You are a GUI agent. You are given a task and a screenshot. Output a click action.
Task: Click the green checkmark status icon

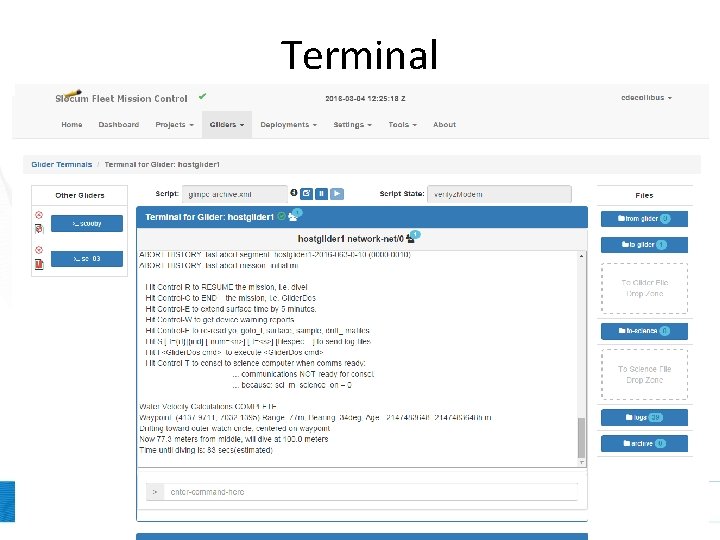[x=202, y=96]
